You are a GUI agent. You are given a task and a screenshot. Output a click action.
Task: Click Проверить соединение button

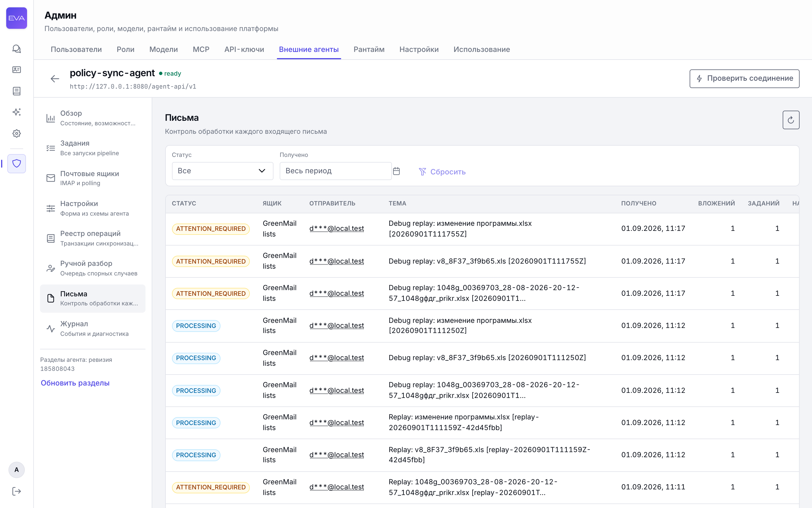click(x=744, y=79)
